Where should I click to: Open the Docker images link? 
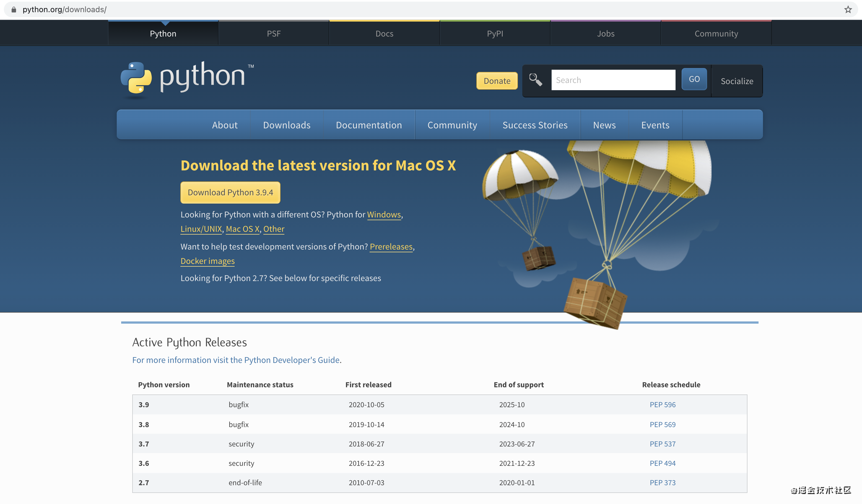[207, 261]
